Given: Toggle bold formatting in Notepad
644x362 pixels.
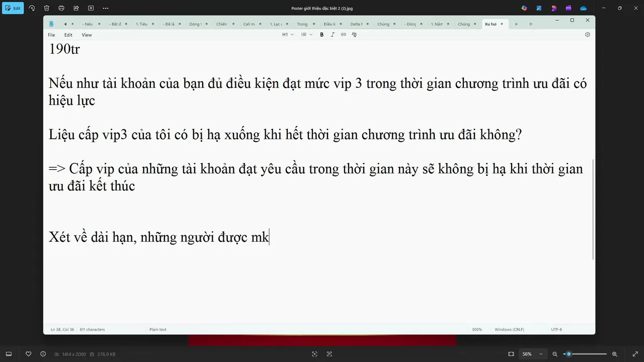Looking at the screenshot, I should 321,35.
